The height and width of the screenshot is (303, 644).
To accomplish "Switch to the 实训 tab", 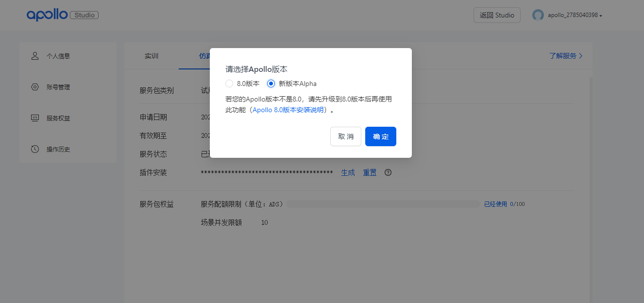I will (x=151, y=56).
